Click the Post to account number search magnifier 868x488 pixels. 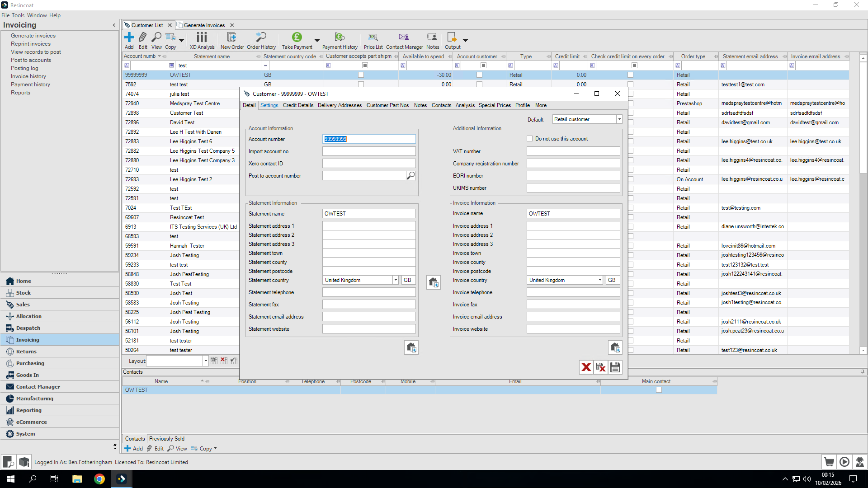pyautogui.click(x=410, y=176)
